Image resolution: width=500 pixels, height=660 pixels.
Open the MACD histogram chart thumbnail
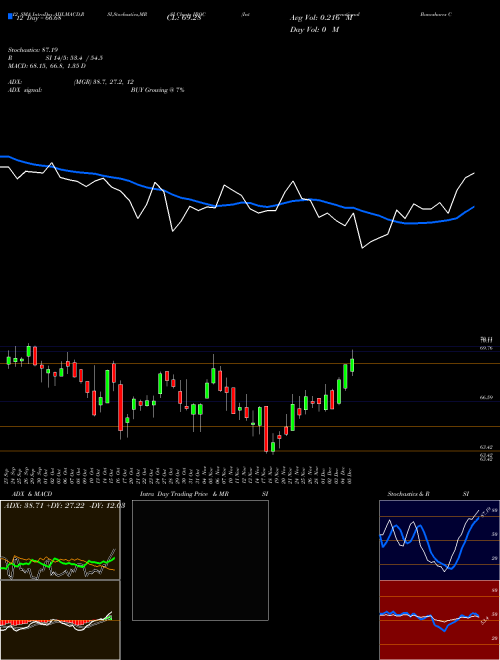(60, 620)
